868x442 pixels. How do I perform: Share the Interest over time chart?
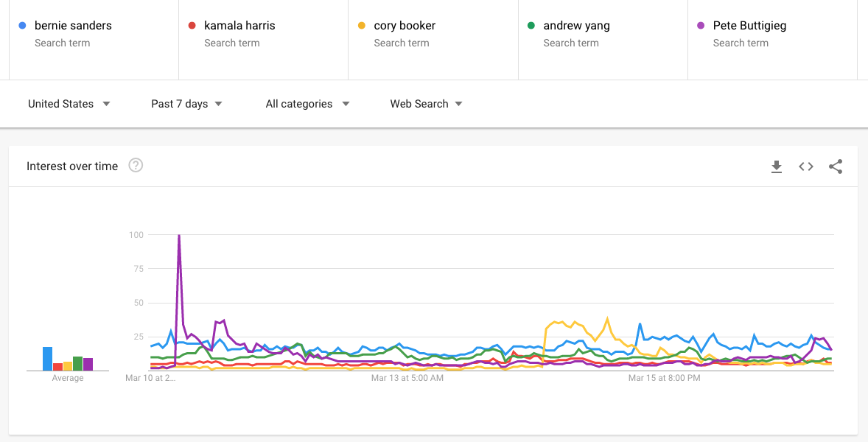(836, 166)
